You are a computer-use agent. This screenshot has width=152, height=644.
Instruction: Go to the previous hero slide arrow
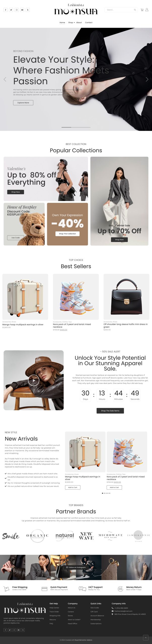[x=5, y=79]
